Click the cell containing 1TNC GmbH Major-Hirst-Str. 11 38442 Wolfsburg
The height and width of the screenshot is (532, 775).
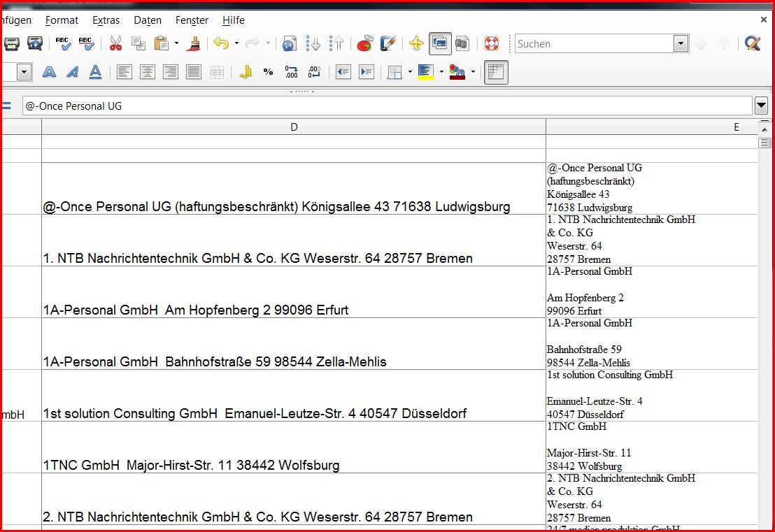click(x=294, y=447)
